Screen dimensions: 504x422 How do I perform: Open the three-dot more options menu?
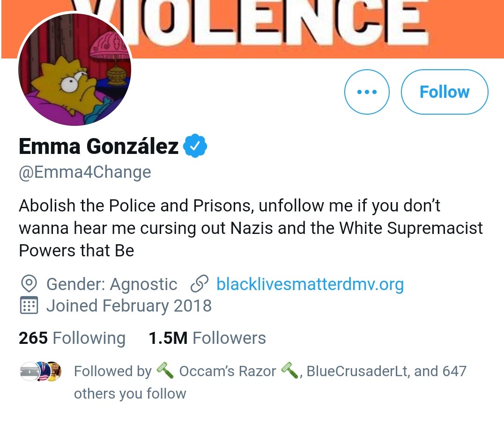tap(367, 92)
